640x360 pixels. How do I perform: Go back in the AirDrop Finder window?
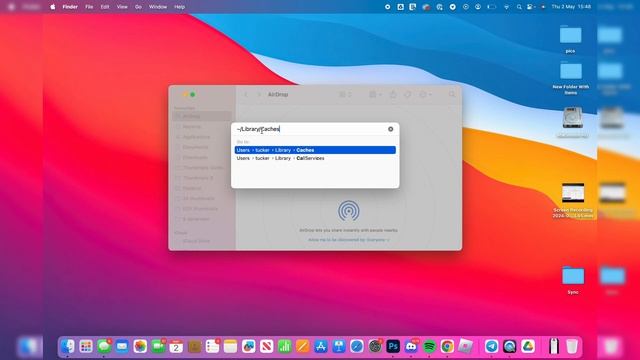coord(246,94)
